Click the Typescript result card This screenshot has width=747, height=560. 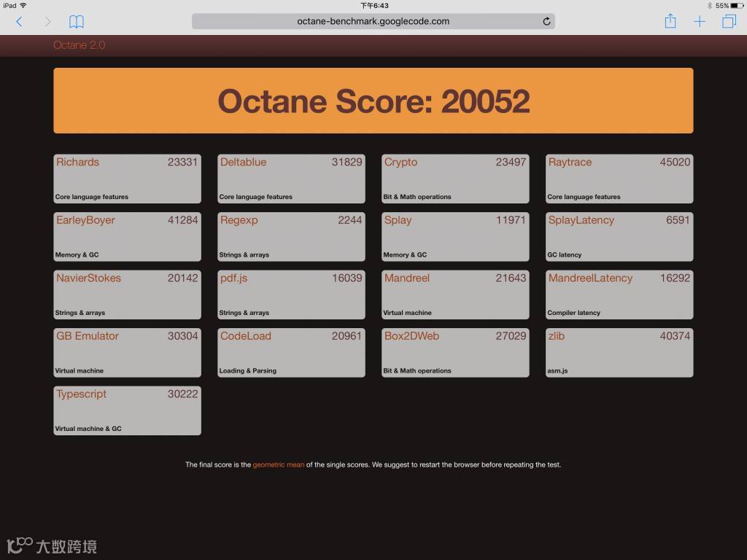(x=127, y=411)
